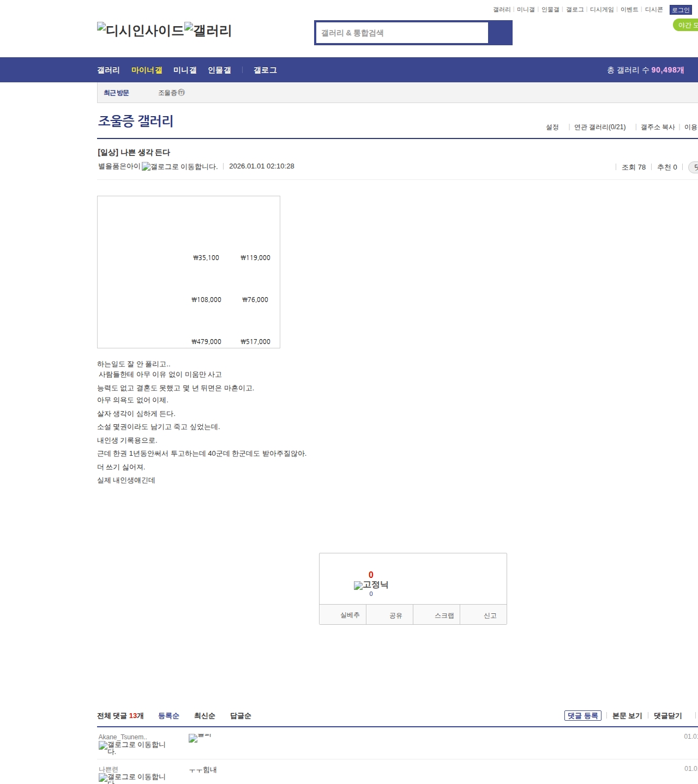Open the 설정 settings dropdown
698x784 pixels.
pyautogui.click(x=552, y=127)
